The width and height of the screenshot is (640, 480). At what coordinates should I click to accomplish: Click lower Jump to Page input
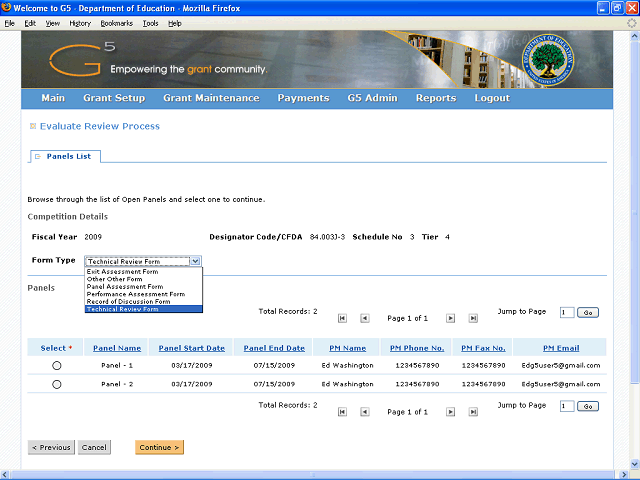pyautogui.click(x=567, y=407)
